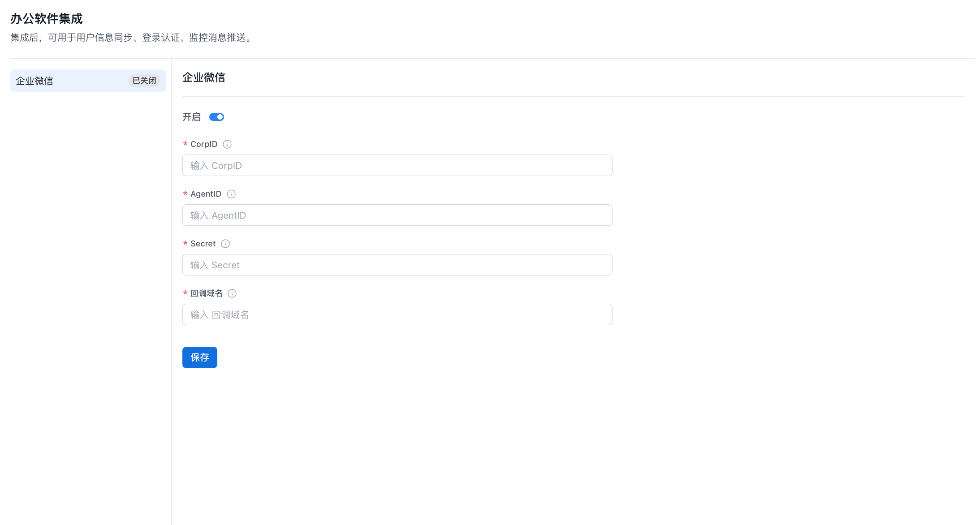This screenshot has height=525, width=980.
Task: Click the AgentID help info icon
Action: tap(231, 194)
